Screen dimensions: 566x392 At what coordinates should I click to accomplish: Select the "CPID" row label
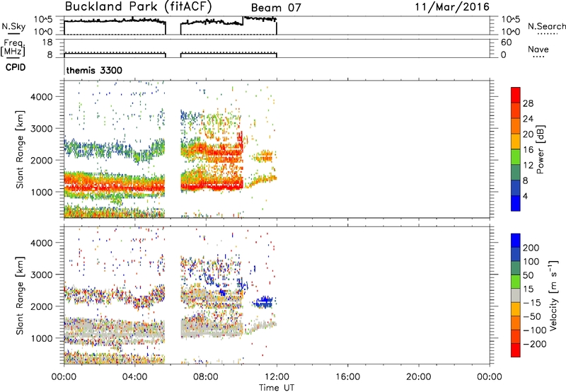(16, 67)
